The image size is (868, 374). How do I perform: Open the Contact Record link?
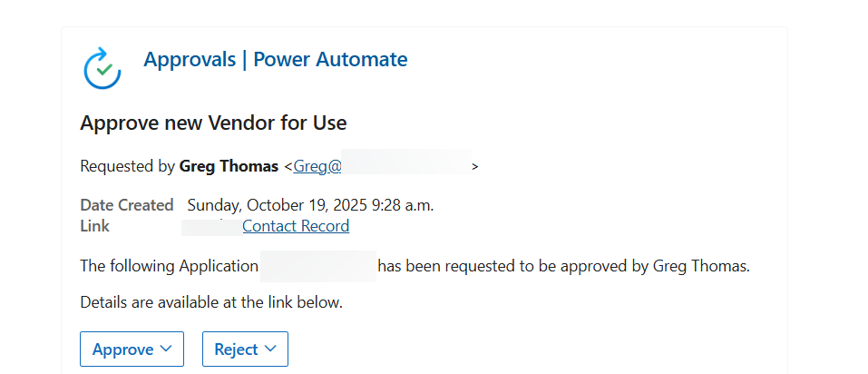[x=296, y=226]
